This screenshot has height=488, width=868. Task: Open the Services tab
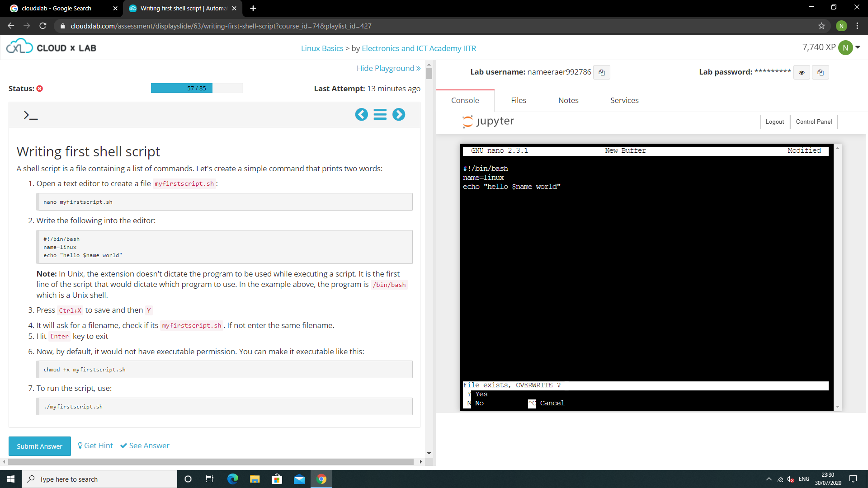click(x=624, y=100)
